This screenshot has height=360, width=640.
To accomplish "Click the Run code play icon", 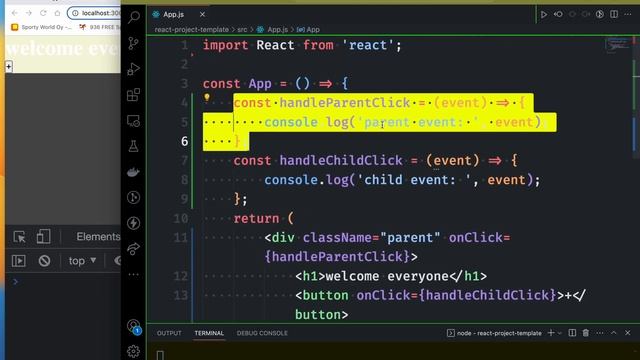I will [x=544, y=14].
